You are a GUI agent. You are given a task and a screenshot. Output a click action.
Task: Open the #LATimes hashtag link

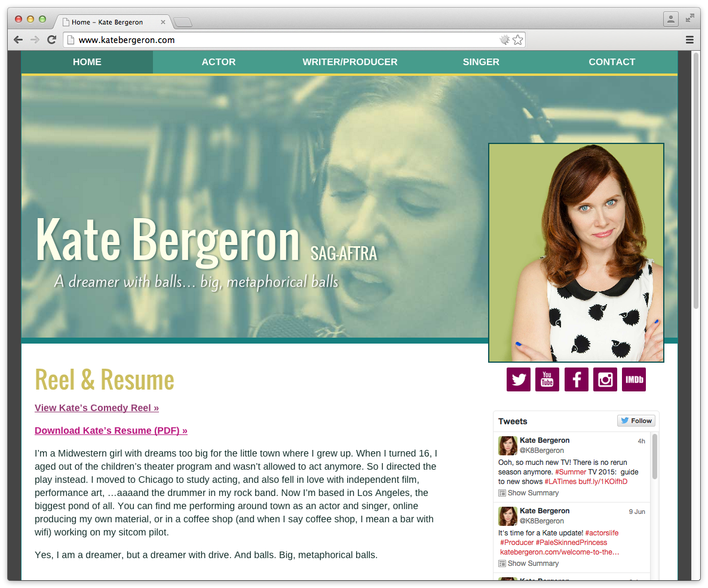[560, 482]
